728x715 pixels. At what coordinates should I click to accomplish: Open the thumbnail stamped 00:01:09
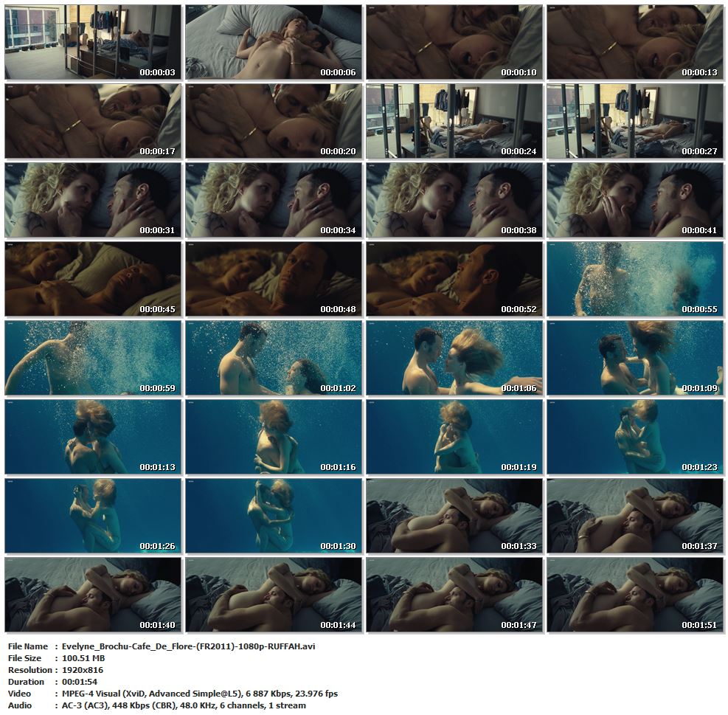[x=635, y=358]
